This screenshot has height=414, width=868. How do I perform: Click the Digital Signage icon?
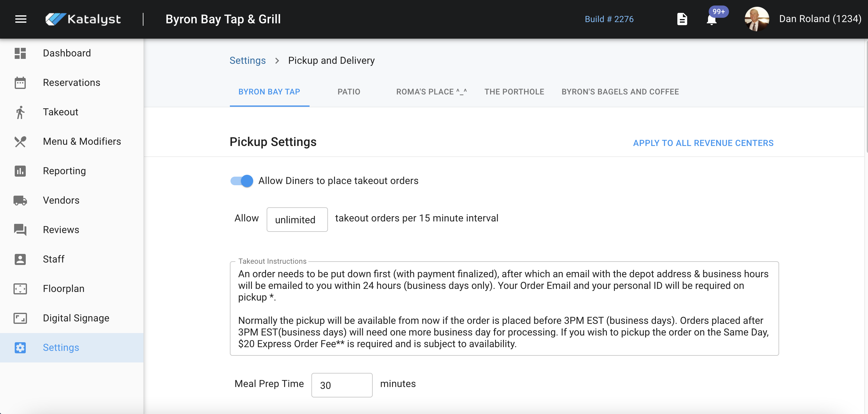(20, 318)
